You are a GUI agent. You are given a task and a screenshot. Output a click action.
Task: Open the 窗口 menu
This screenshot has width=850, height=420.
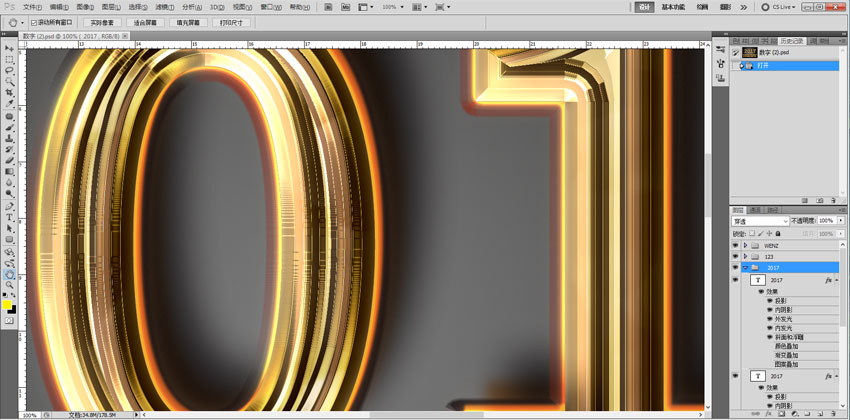[271, 7]
